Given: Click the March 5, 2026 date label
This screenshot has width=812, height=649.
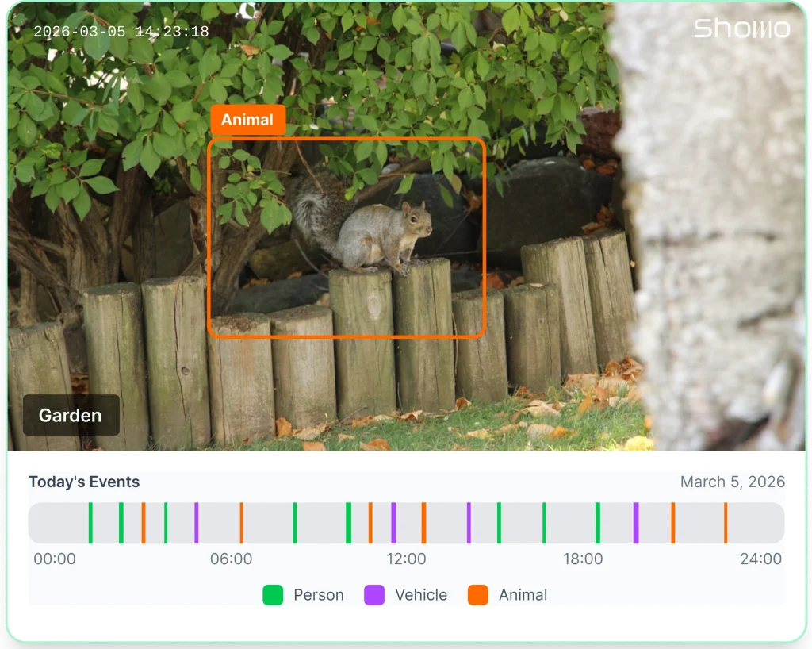Looking at the screenshot, I should click(732, 482).
